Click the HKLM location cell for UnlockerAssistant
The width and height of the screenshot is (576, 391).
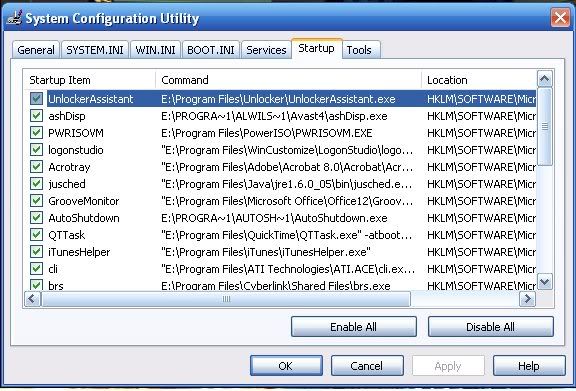tap(481, 99)
